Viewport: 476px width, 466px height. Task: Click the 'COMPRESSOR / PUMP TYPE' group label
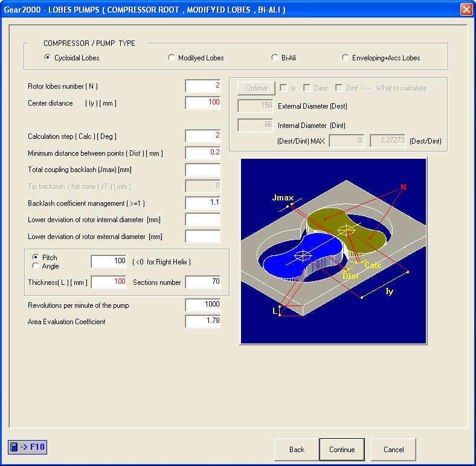[89, 43]
